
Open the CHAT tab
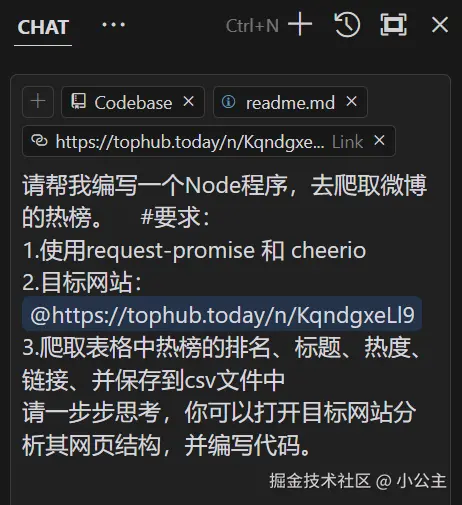point(43,27)
